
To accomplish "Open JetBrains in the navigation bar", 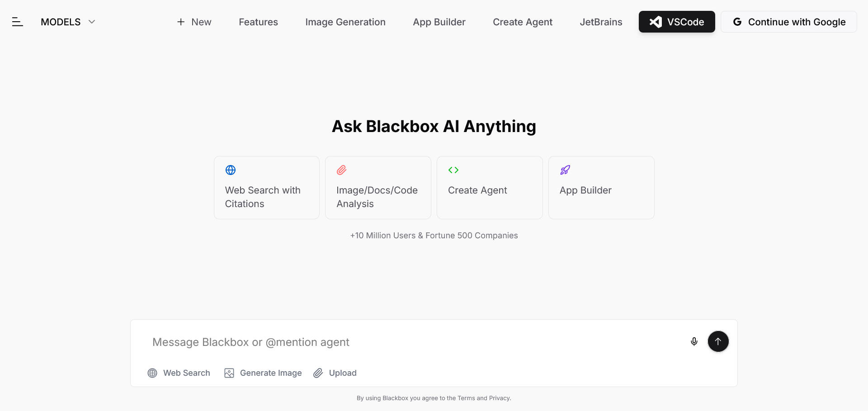I will tap(601, 22).
